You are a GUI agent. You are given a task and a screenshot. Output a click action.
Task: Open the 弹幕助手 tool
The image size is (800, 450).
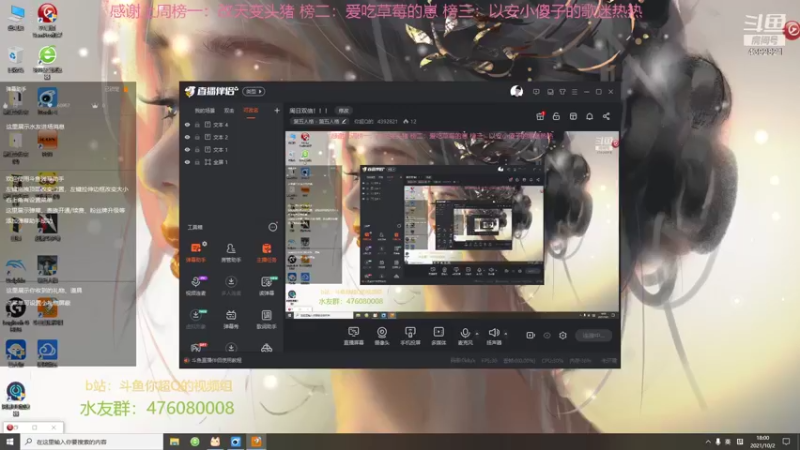196,253
